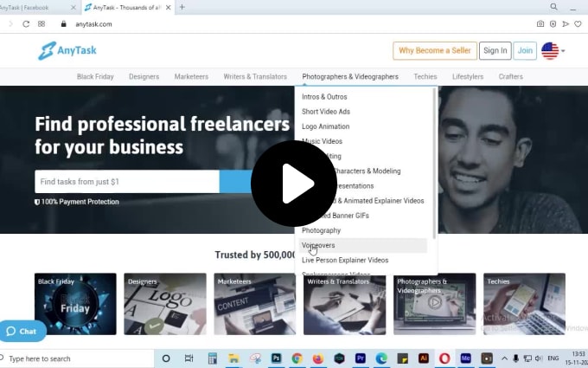Open Writers & Translators category card
This screenshot has height=368, width=588.
(x=345, y=304)
